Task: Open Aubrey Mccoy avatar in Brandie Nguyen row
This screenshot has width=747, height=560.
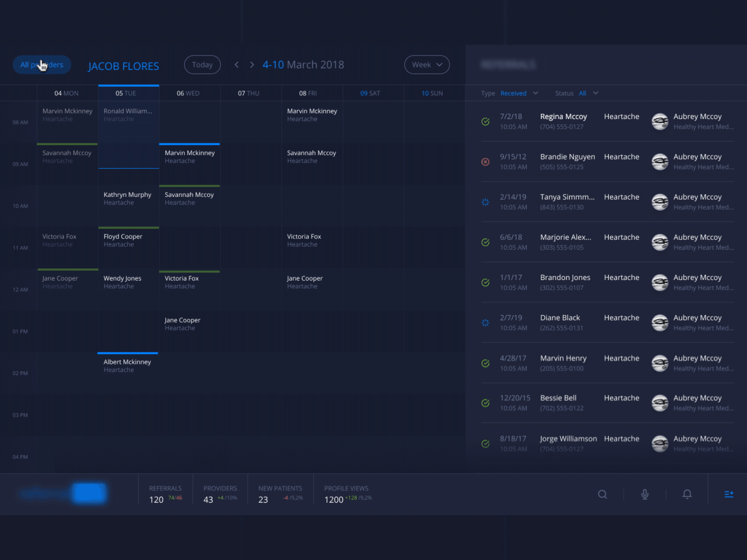Action: coord(660,162)
